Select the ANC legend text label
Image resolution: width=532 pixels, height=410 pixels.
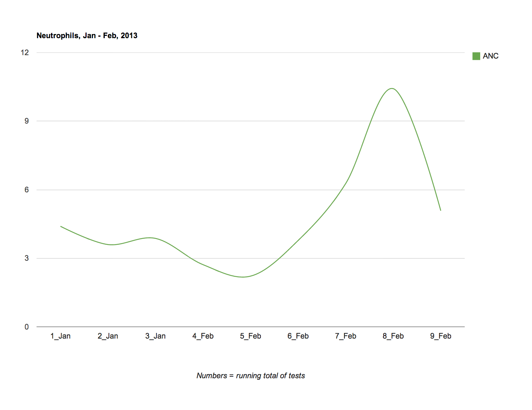[x=490, y=56]
